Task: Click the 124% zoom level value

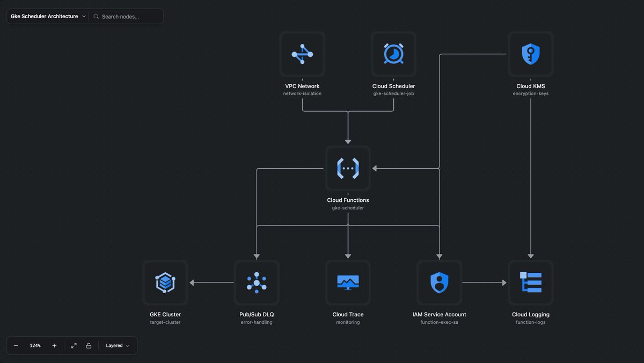Action: (x=35, y=346)
